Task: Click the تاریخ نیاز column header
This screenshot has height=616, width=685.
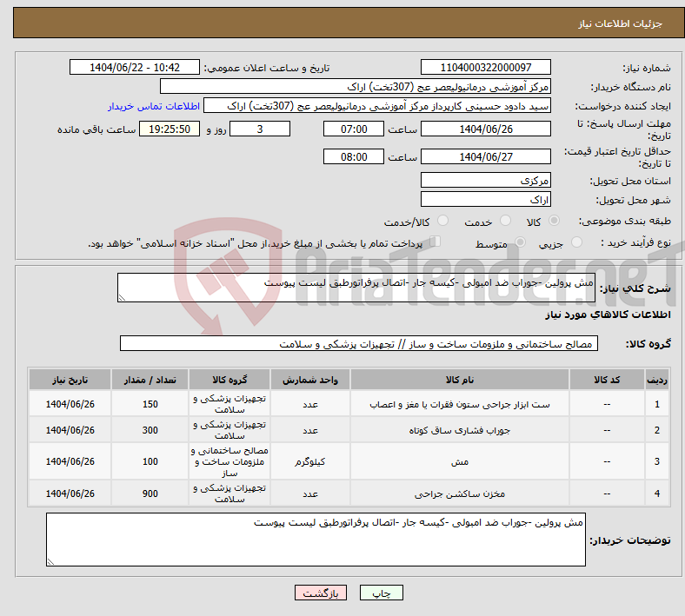Action: 70,380
